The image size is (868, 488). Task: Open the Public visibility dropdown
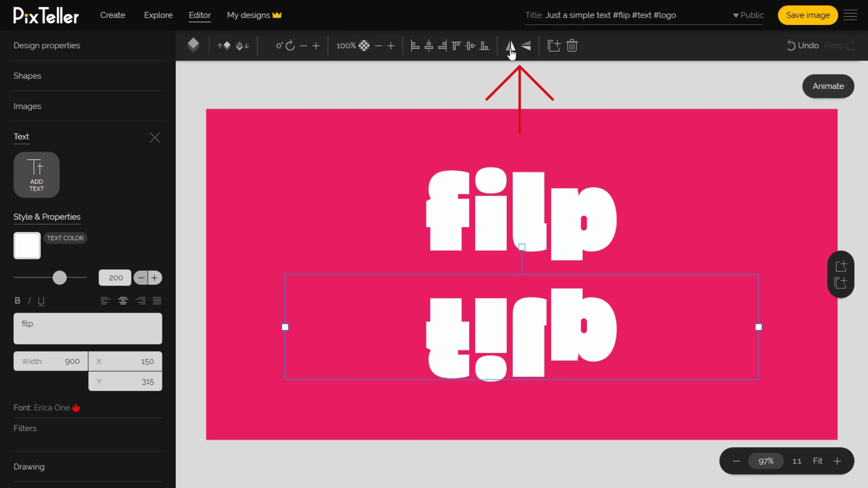click(748, 15)
